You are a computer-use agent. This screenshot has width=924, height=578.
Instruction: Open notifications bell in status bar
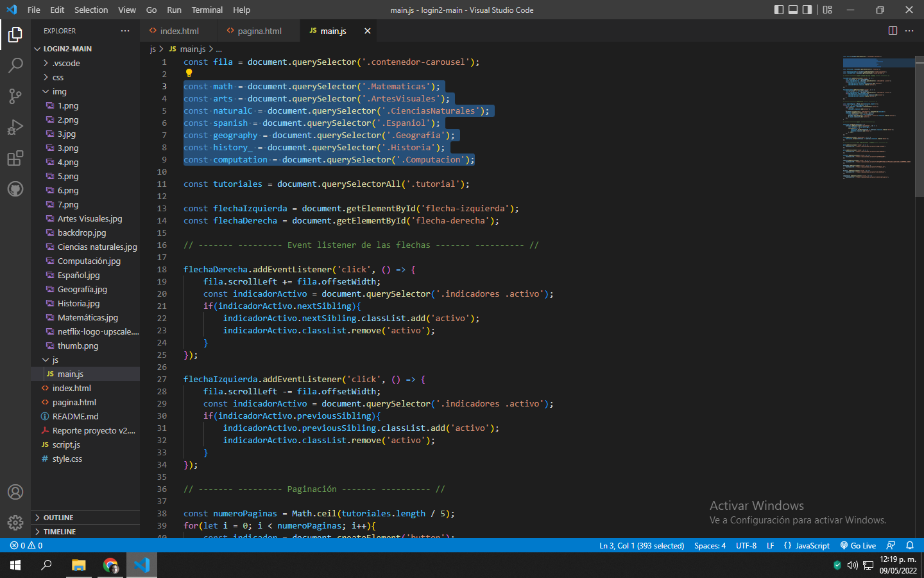(910, 545)
